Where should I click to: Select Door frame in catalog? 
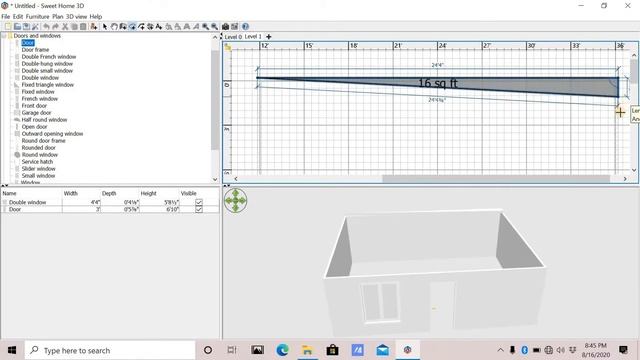click(35, 50)
